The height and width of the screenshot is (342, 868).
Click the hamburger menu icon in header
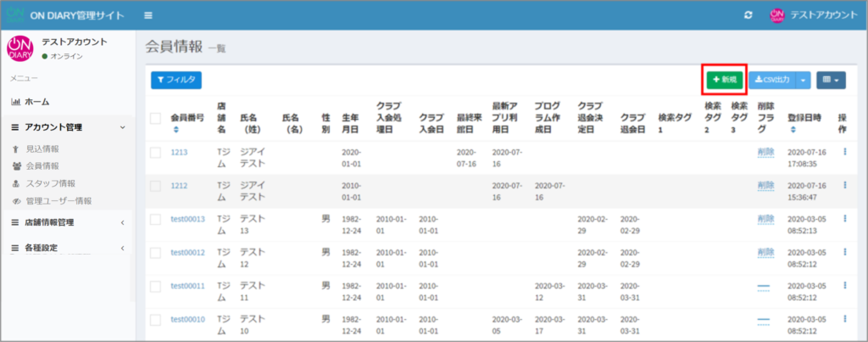click(148, 15)
